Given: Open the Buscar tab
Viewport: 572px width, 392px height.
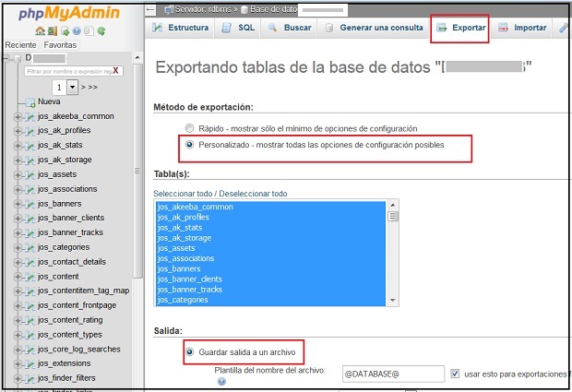Looking at the screenshot, I should click(x=290, y=28).
